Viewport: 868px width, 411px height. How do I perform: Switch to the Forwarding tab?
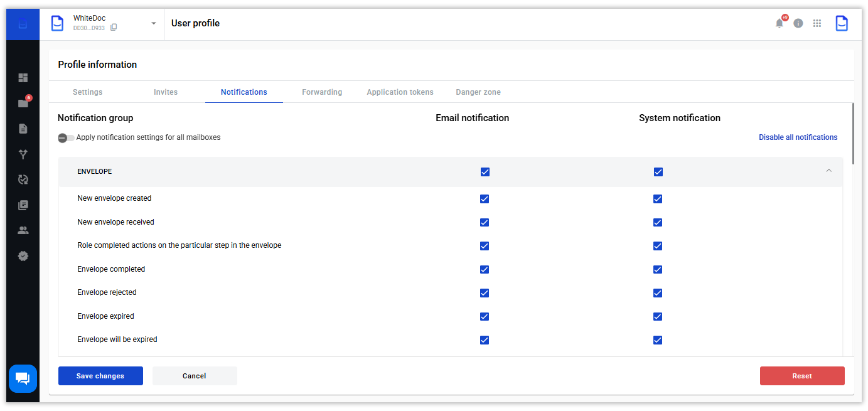tap(322, 92)
